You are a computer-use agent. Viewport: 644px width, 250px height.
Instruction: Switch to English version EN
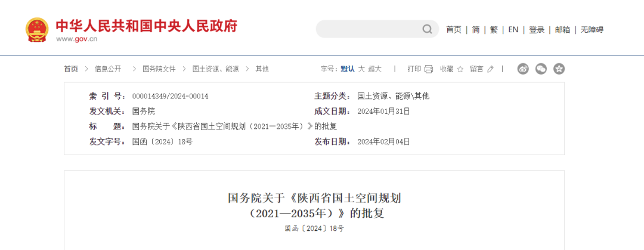click(x=513, y=30)
